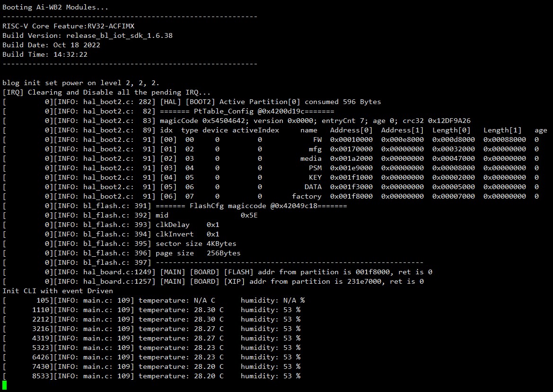Click the 'temperature: N/A C' reading

click(x=177, y=300)
